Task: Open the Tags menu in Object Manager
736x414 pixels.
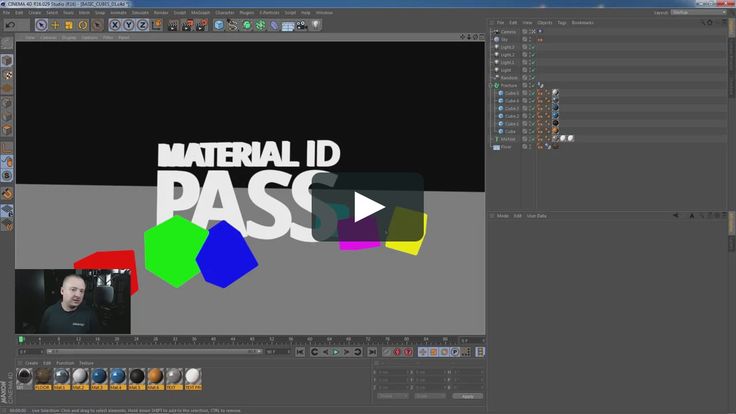Action: [562, 23]
